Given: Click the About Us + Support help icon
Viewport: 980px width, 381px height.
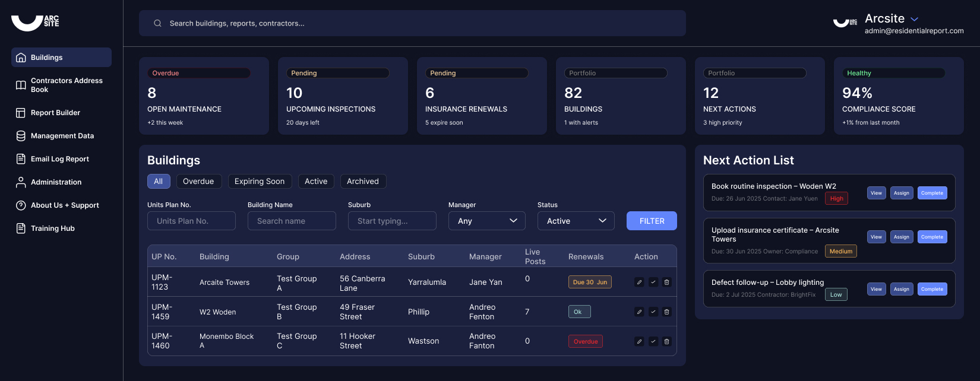Looking at the screenshot, I should tap(21, 205).
